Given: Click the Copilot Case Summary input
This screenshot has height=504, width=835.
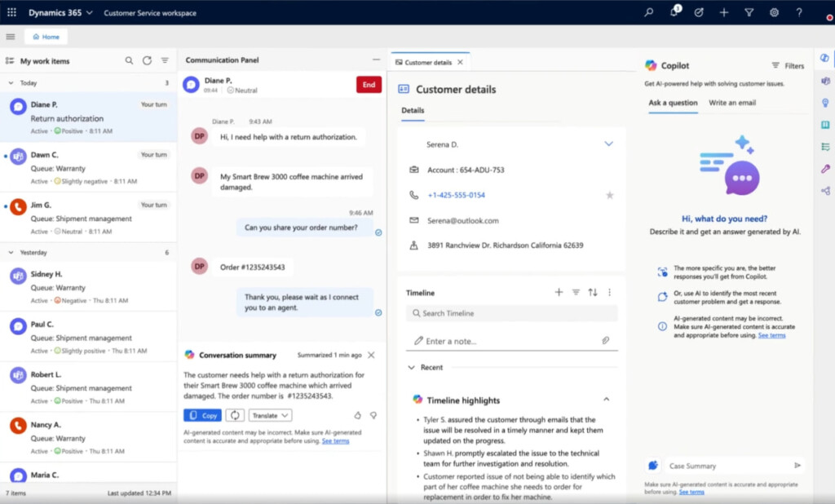Looking at the screenshot, I should (727, 466).
